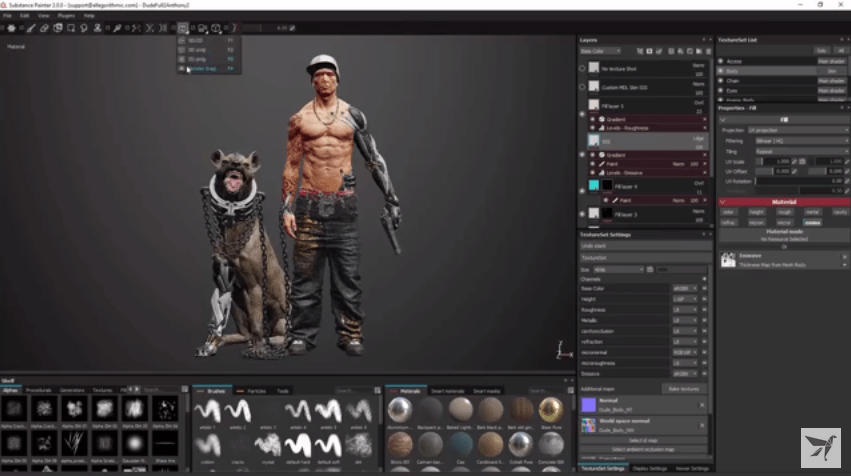Click the grid view icon in Materials shelf
This screenshot has width=851, height=476.
coord(570,390)
